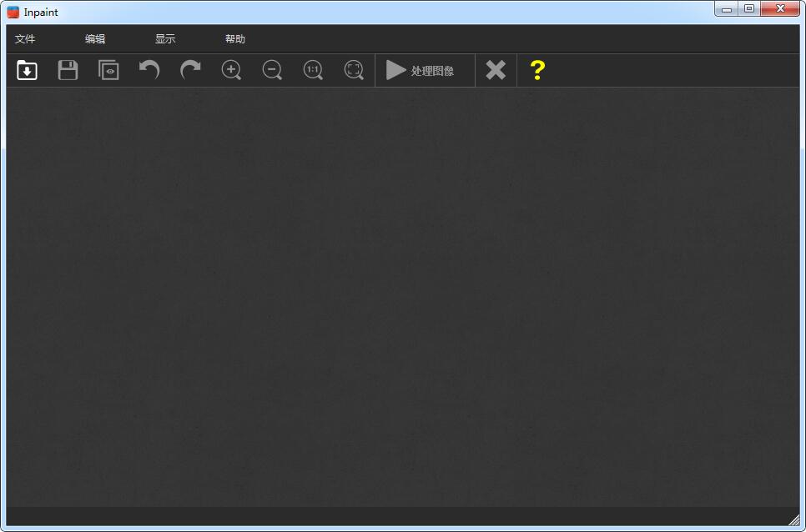The width and height of the screenshot is (806, 532).
Task: Zoom out with the minus magnifier
Action: 272,70
